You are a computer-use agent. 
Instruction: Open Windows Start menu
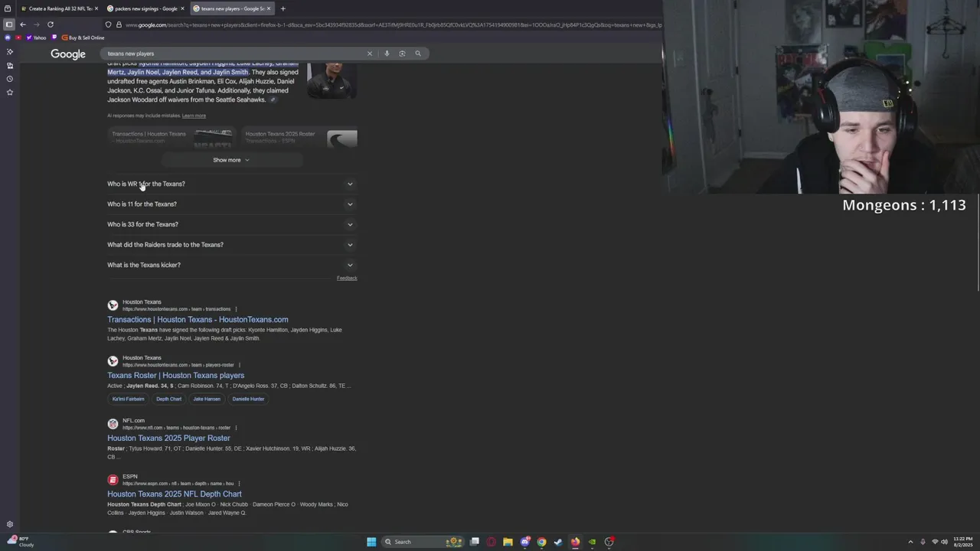pos(371,542)
